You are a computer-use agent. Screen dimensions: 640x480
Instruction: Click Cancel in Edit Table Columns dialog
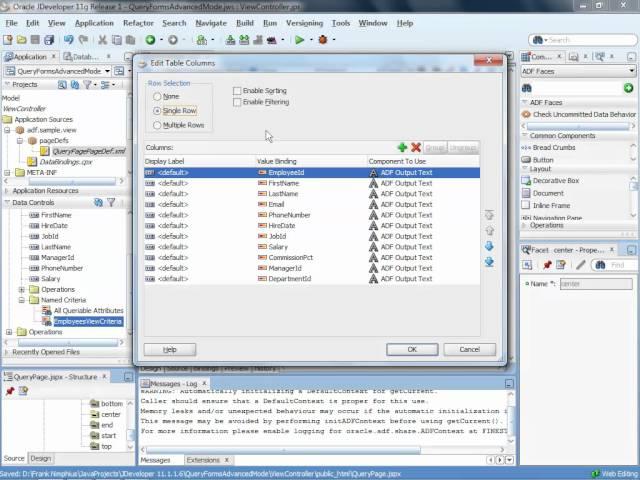click(x=470, y=349)
